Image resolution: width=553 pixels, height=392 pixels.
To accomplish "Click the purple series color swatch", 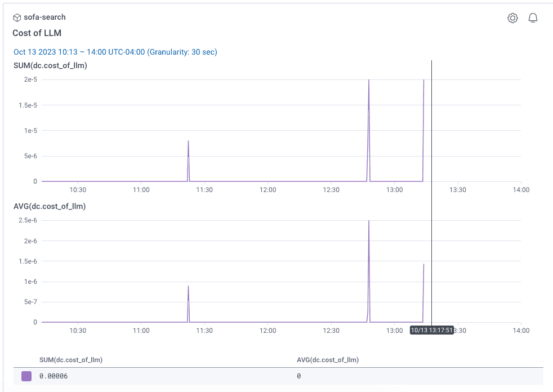I will click(x=26, y=376).
